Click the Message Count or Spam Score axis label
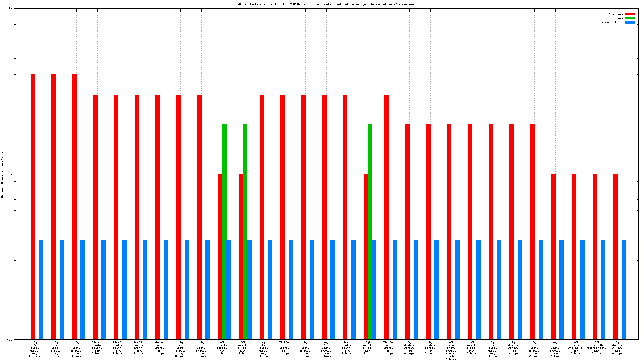 (x=2, y=174)
